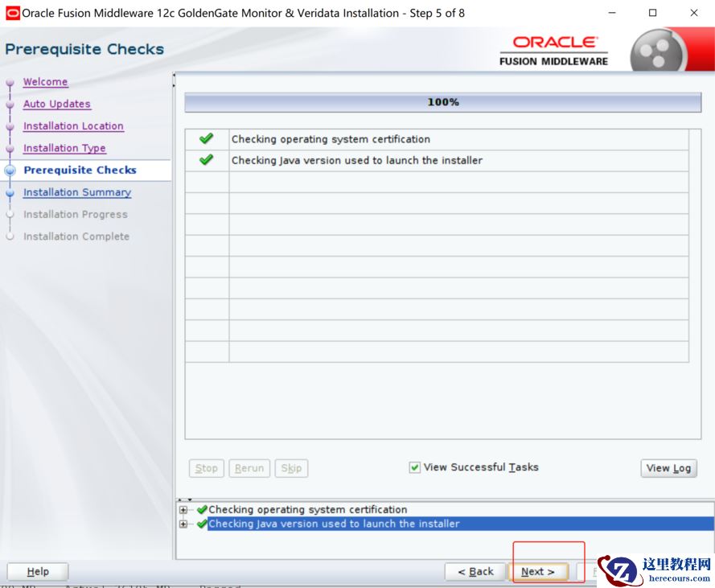Screen dimensions: 715x588
Task: Open the Auto Updates step
Action: pos(57,104)
